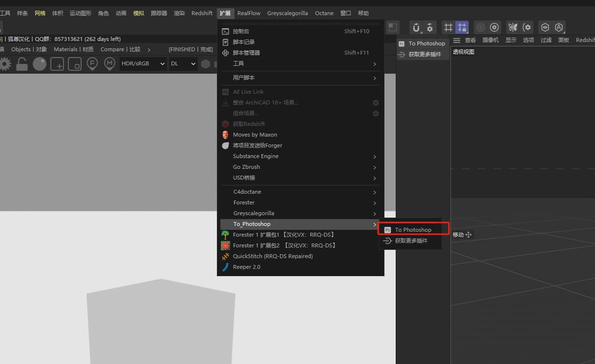Click the focus picker F pin icon
This screenshot has width=595, height=364.
click(x=92, y=63)
